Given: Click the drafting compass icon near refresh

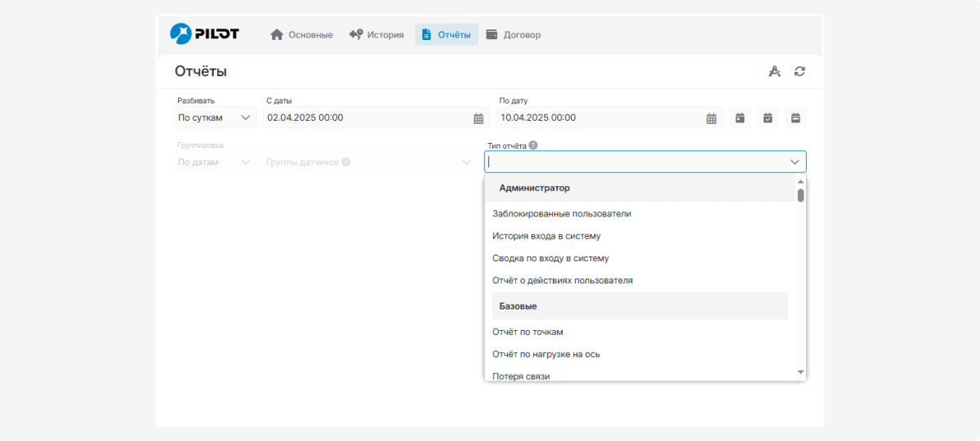Looking at the screenshot, I should 774,72.
